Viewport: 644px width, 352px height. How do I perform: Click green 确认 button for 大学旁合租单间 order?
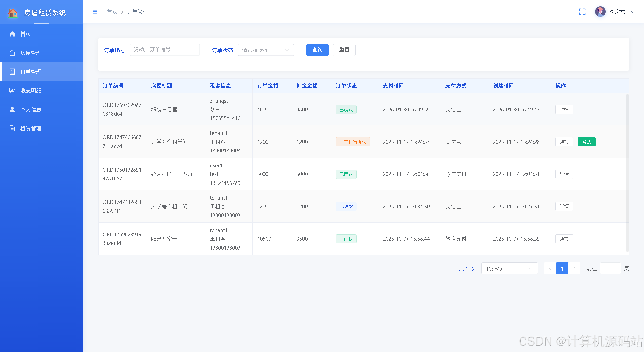pyautogui.click(x=586, y=142)
